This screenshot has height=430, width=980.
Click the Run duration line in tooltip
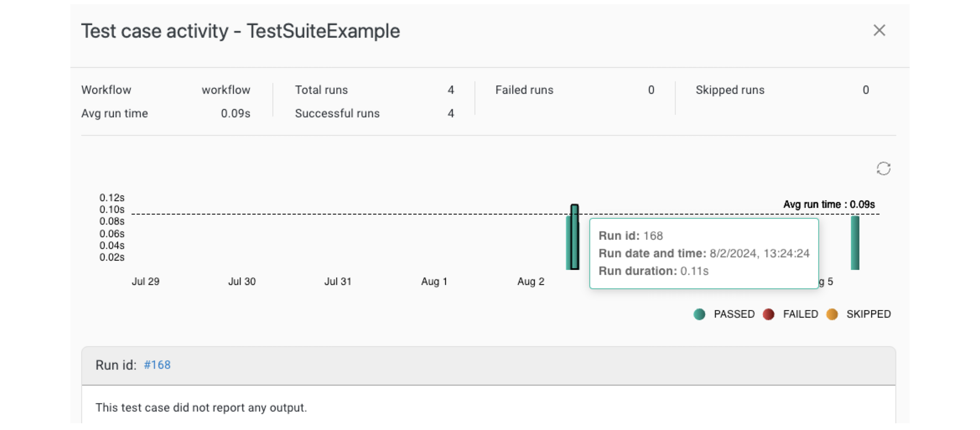click(653, 271)
